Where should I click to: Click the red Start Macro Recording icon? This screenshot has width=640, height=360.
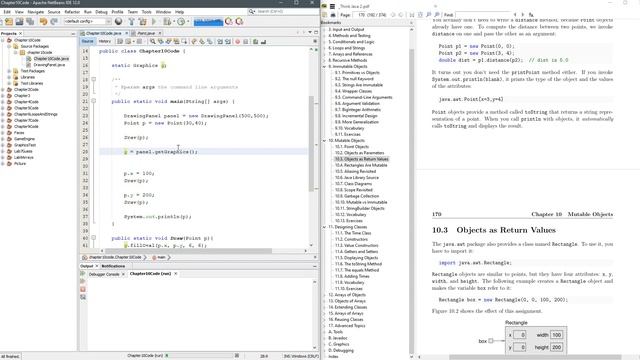pyautogui.click(x=238, y=41)
